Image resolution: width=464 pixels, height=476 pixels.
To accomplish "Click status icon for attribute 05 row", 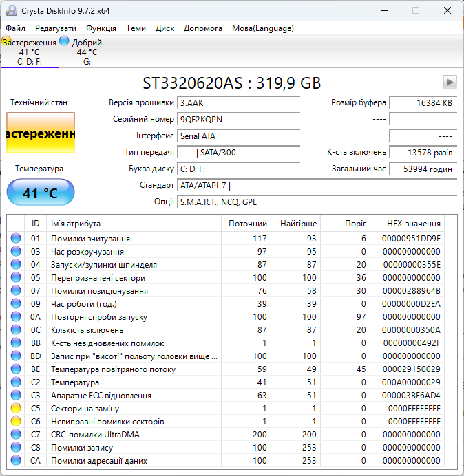I will coord(16,277).
